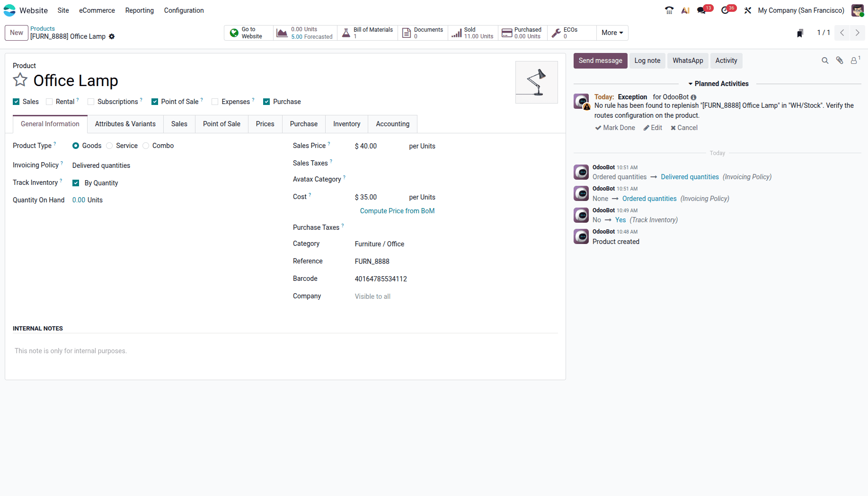Screen dimensions: 868x496
Task: Open the activities clock icon
Action: click(725, 10)
